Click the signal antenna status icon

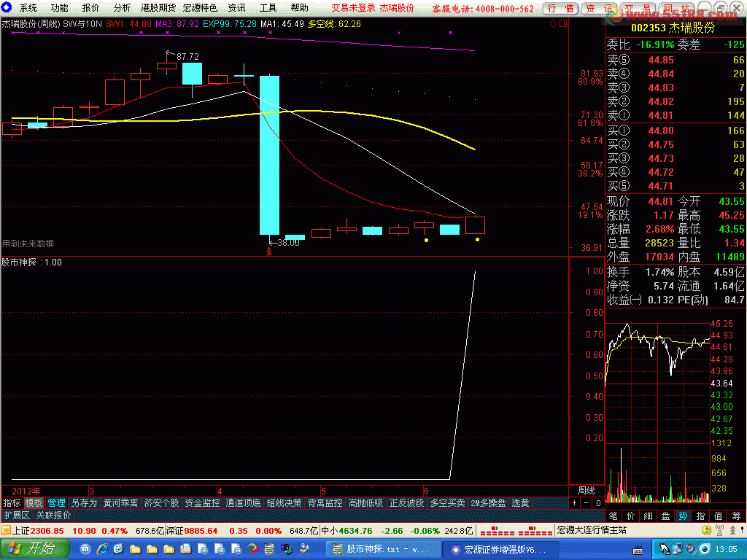click(x=720, y=530)
